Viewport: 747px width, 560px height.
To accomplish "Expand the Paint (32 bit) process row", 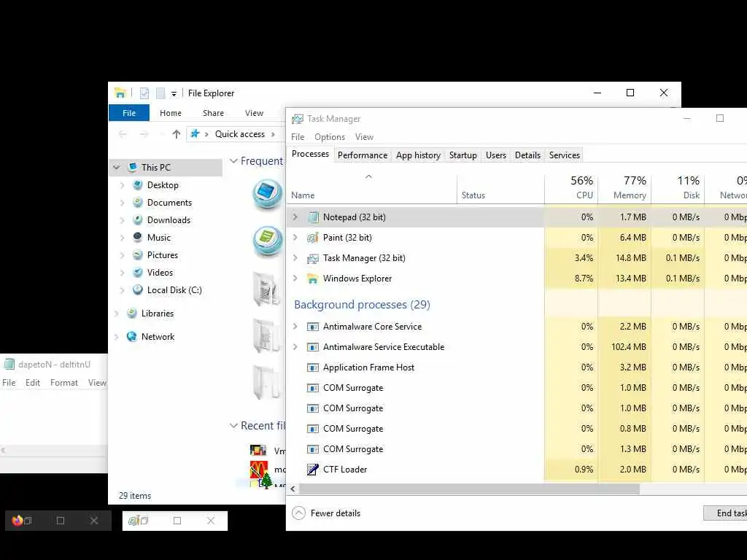I will pos(295,238).
